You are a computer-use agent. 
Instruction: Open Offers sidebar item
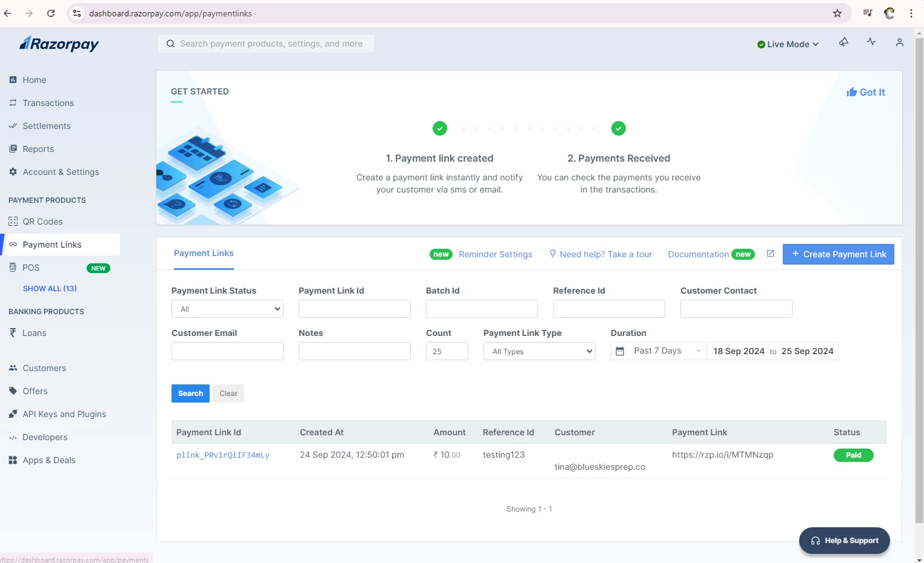pos(35,391)
